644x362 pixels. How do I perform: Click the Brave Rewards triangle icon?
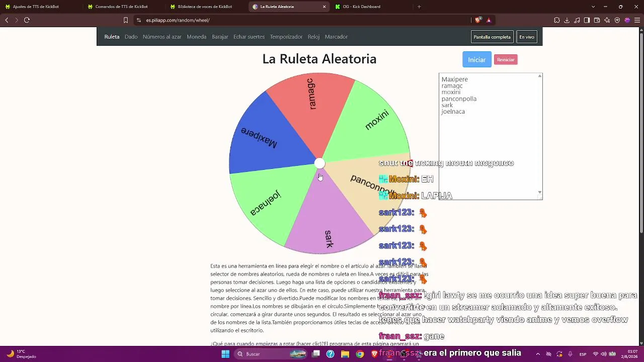[489, 20]
